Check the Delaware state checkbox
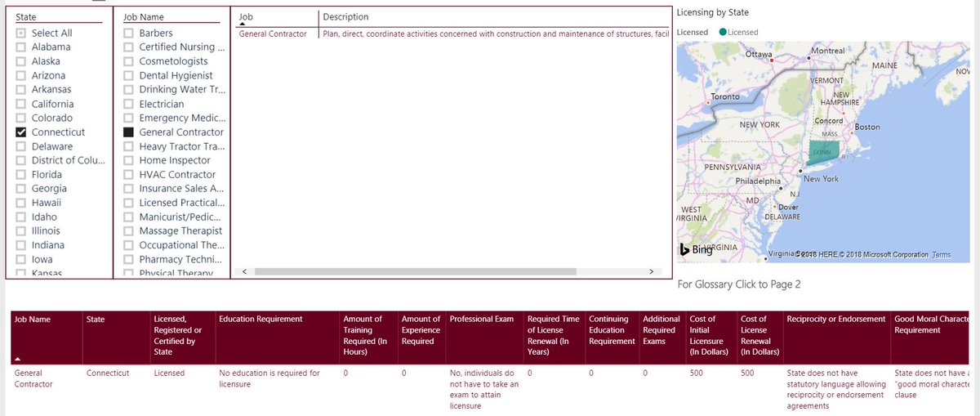The height and width of the screenshot is (416, 980). click(21, 146)
